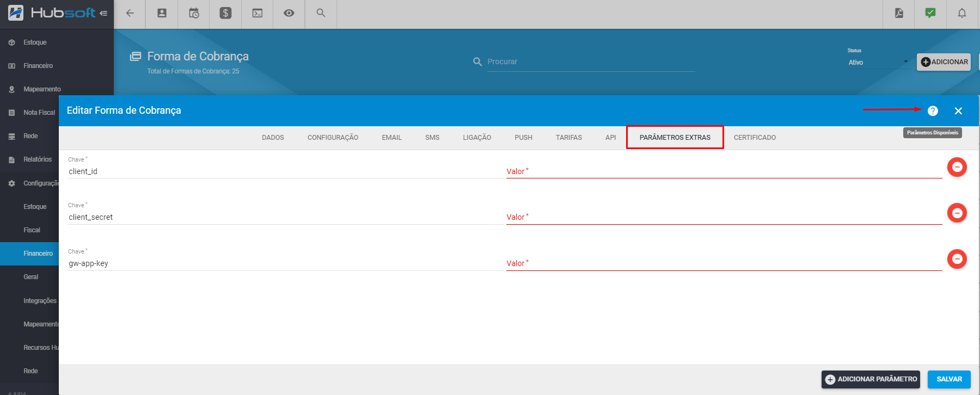Edit the client_secret Chave field
The width and height of the screenshot is (980, 395).
(285, 217)
